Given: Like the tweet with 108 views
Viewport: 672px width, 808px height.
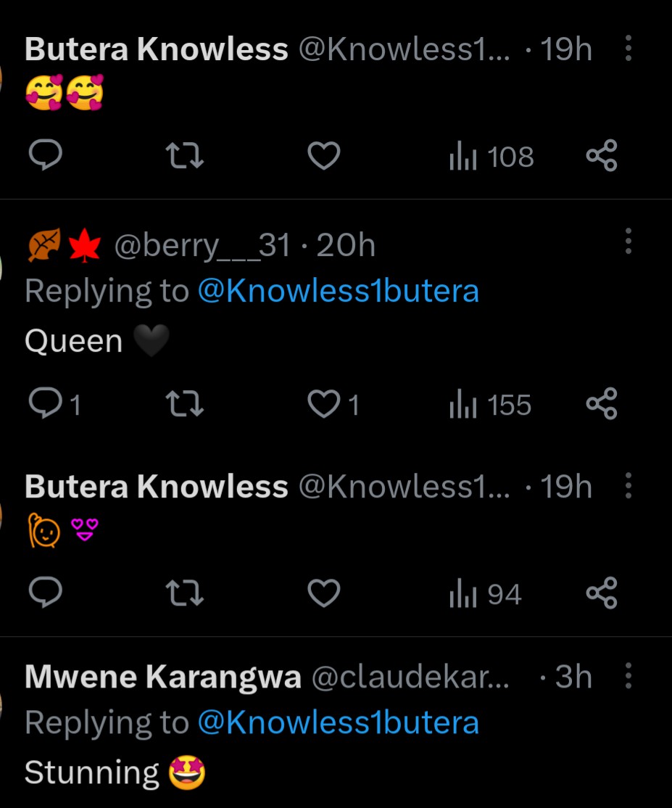Looking at the screenshot, I should 323,155.
